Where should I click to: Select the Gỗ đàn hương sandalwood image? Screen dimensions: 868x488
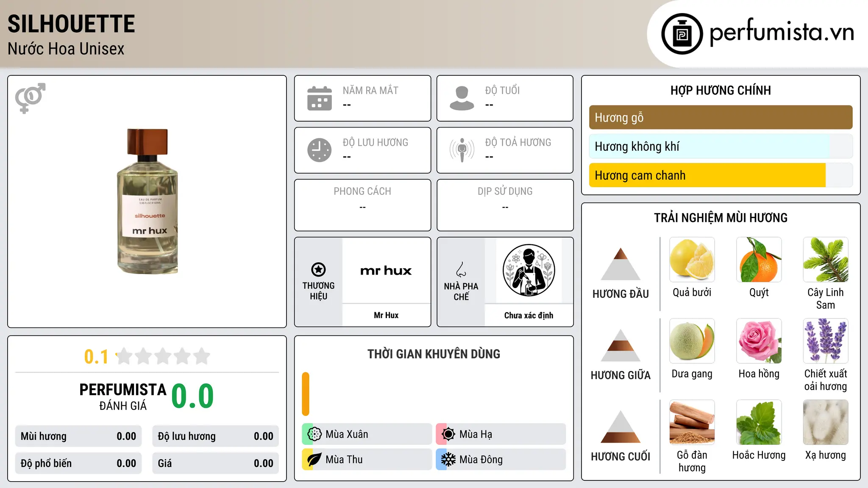click(692, 422)
